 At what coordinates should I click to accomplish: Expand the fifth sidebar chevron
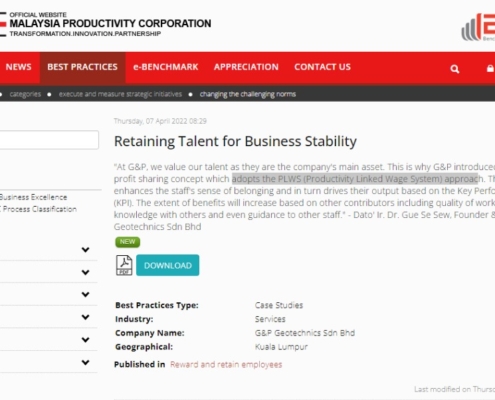coord(86,340)
